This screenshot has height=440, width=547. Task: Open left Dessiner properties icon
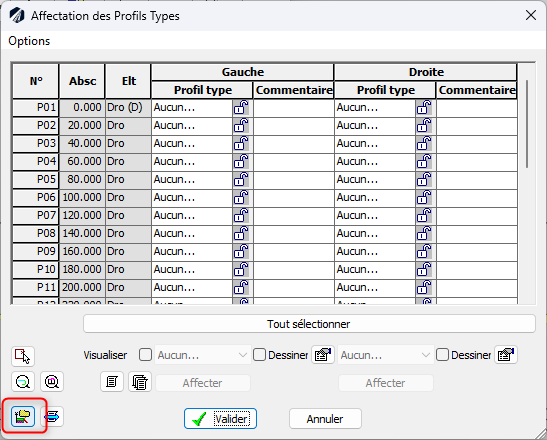tap(323, 355)
